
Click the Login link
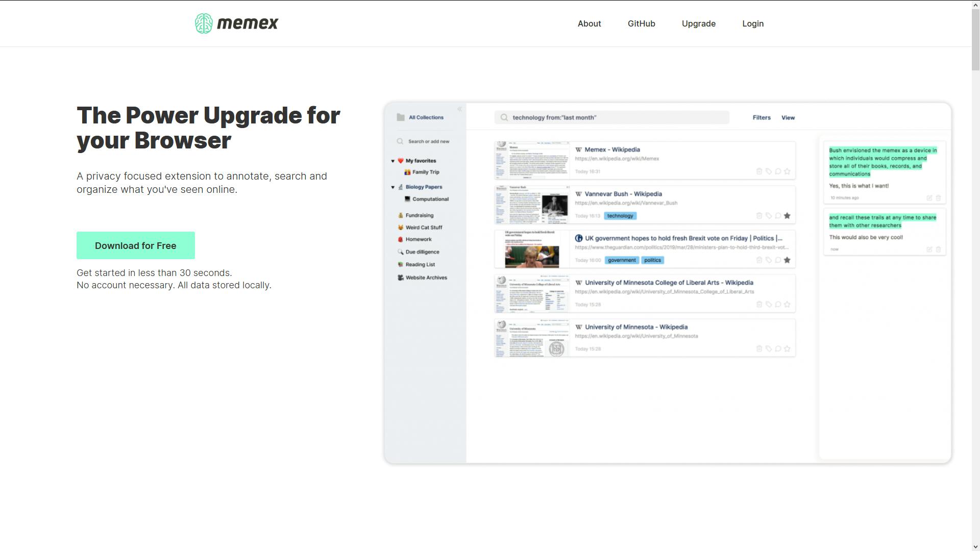click(x=752, y=24)
